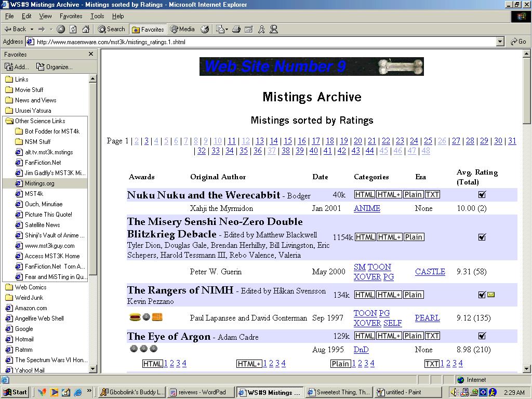Click the checkmark icon for Nuku Nuku entry
Screen dimensions: 532x399
(482, 195)
